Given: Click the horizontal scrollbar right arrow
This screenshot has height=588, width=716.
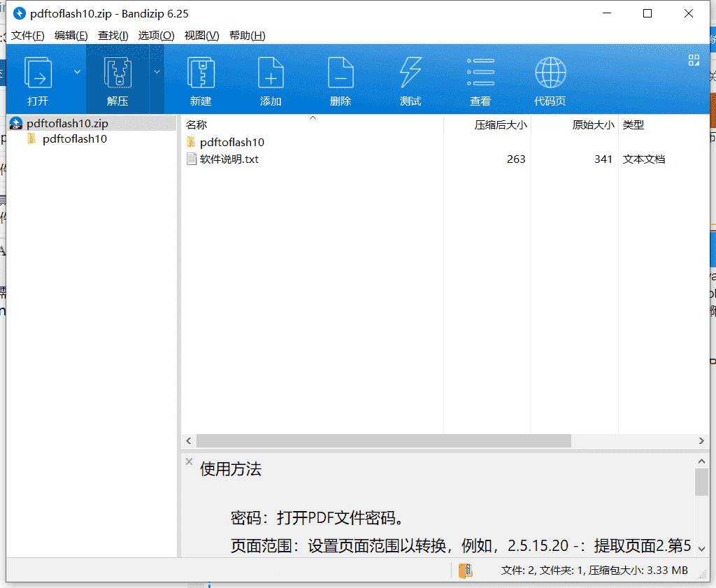Looking at the screenshot, I should pos(701,440).
